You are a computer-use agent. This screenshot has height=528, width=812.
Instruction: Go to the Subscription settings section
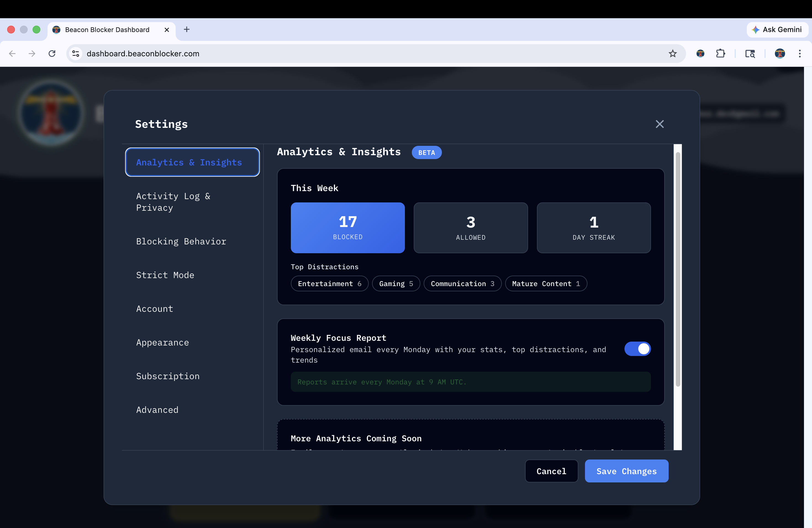[x=168, y=376]
